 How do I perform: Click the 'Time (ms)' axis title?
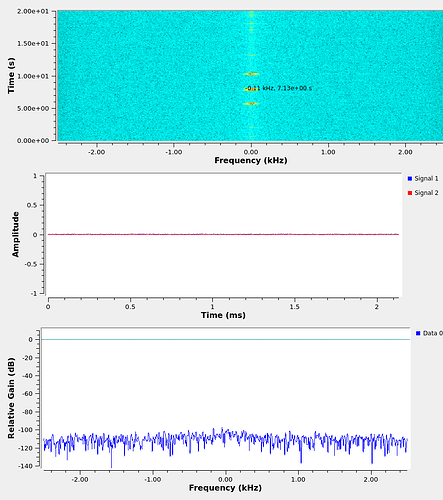pos(223,315)
